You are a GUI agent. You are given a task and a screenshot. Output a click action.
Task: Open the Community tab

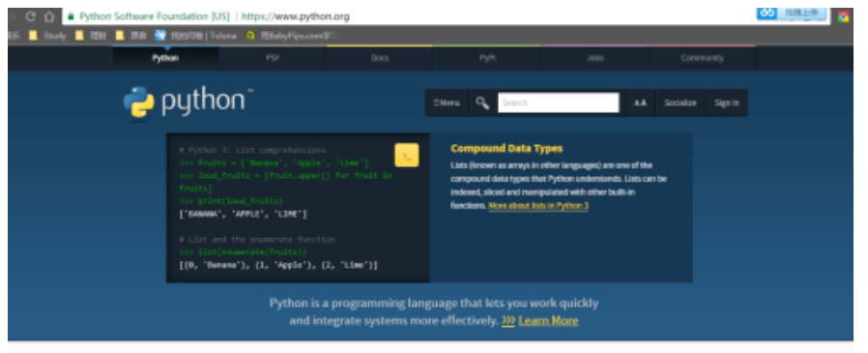coord(702,58)
